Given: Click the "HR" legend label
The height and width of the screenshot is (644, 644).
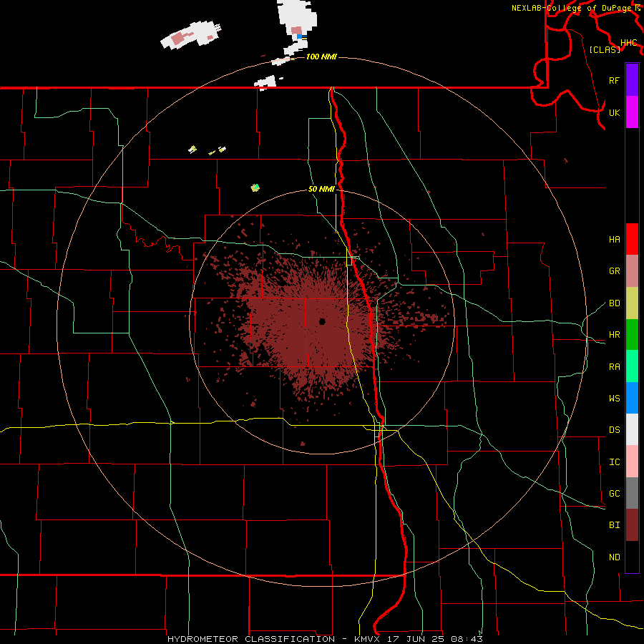Looking at the screenshot, I should click(614, 335).
